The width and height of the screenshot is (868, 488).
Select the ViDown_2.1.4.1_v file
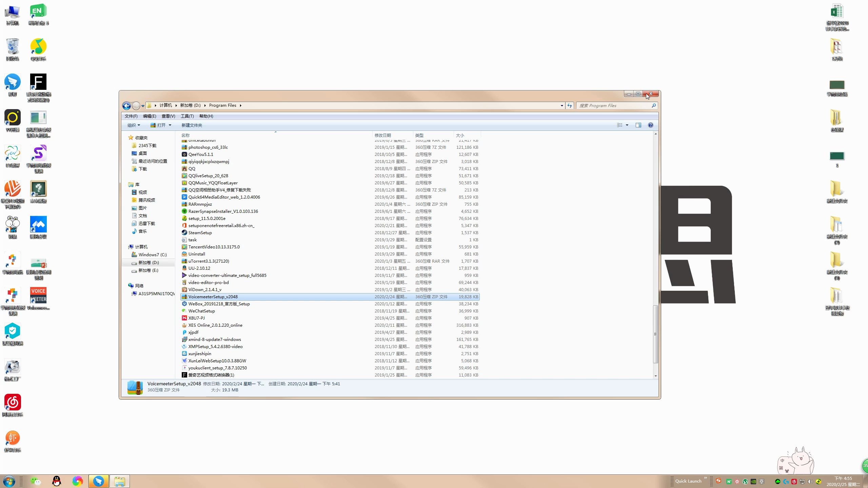205,290
